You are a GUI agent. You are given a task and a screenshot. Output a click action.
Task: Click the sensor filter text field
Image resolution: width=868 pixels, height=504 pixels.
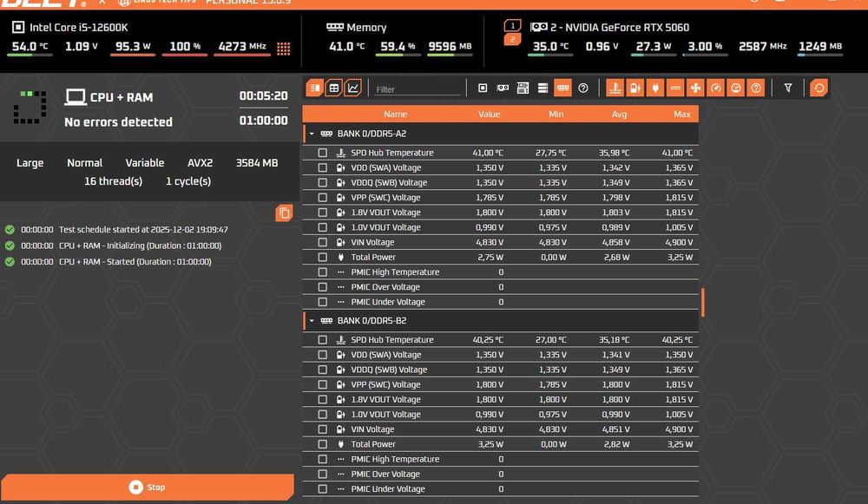417,89
